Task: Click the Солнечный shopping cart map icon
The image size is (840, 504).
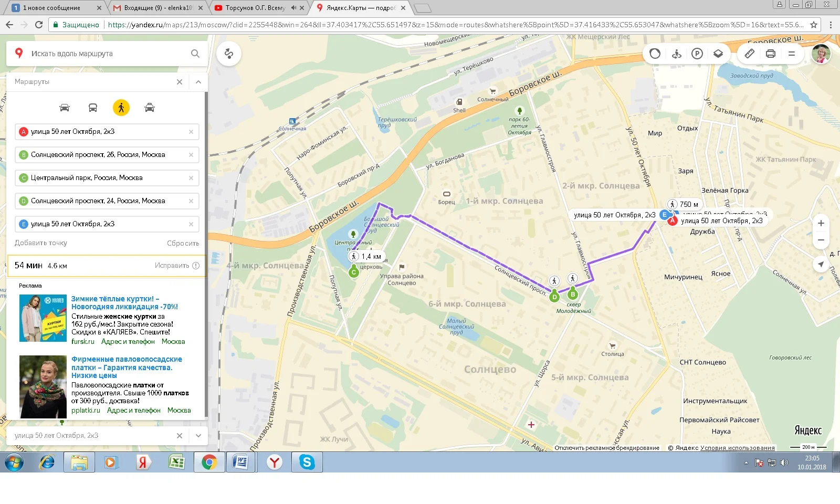Action: tap(492, 91)
